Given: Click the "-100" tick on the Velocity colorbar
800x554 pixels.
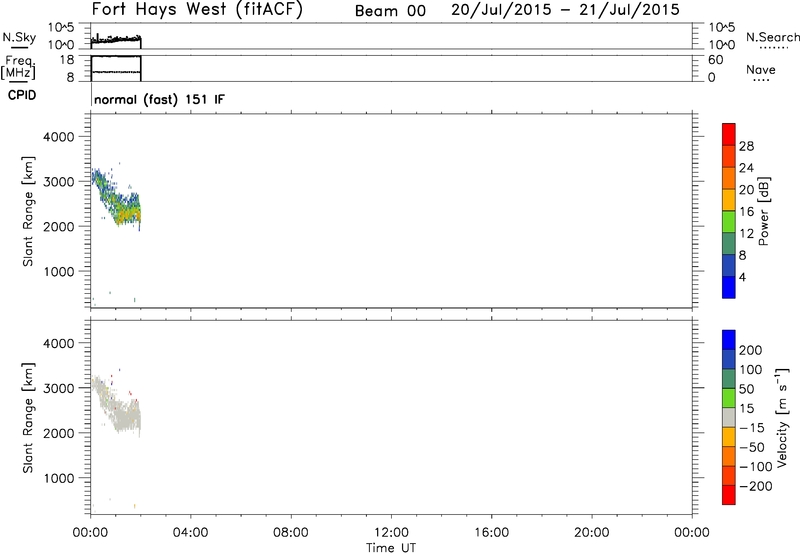Looking at the screenshot, I should point(756,467).
